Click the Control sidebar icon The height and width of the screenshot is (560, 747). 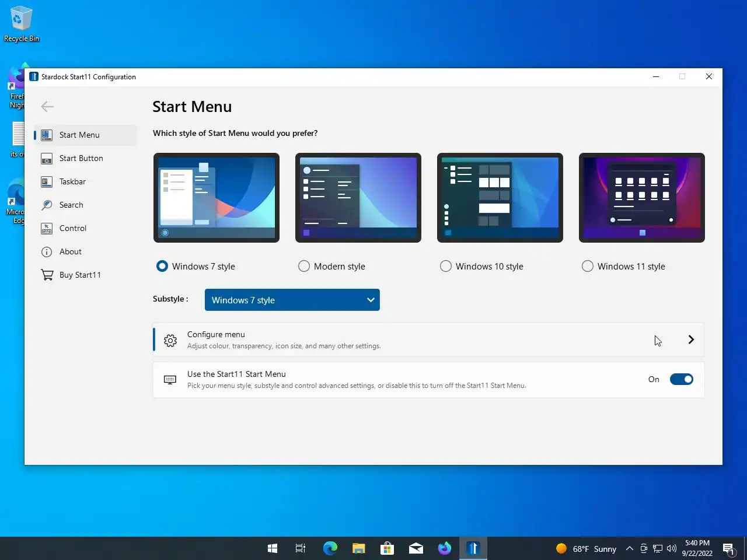[47, 228]
